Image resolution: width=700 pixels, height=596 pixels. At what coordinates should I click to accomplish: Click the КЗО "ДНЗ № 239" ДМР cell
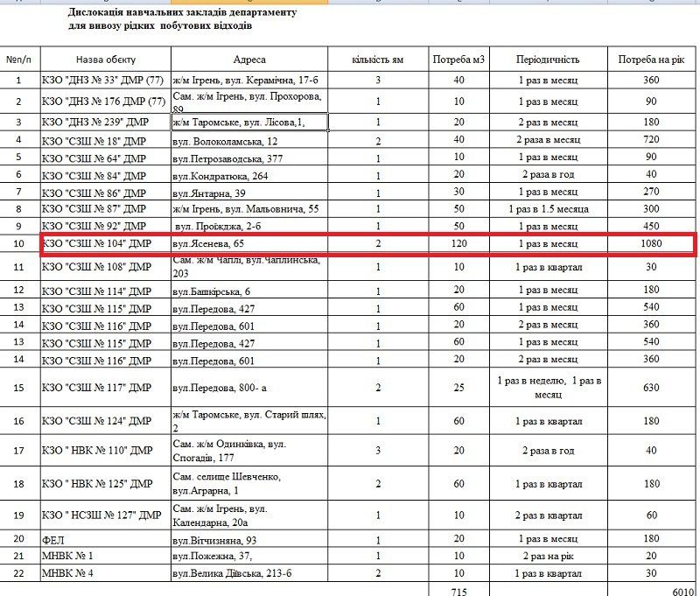tap(105, 123)
